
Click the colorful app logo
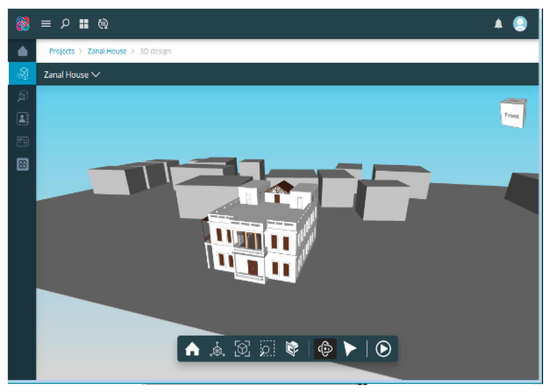pyautogui.click(x=23, y=24)
